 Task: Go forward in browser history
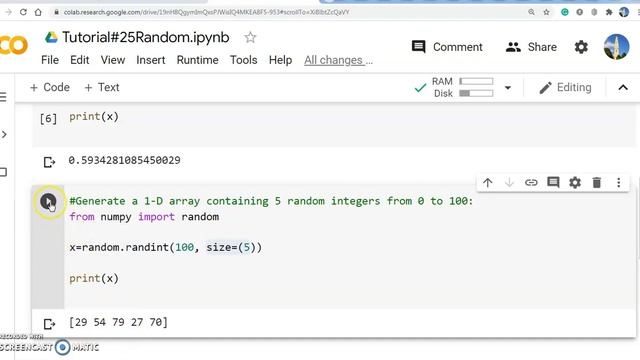coord(8,12)
